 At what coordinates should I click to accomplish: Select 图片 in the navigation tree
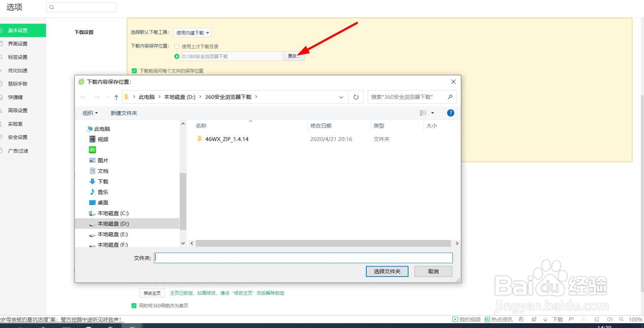tap(99, 160)
